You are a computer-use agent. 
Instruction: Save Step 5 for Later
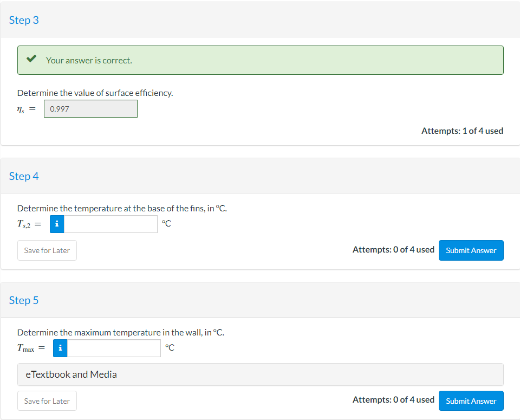pos(47,400)
